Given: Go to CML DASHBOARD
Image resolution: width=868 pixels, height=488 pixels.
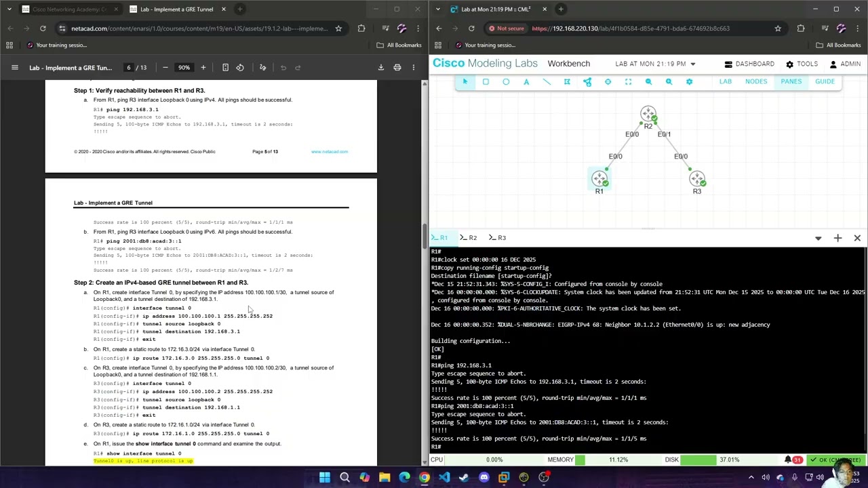Looking at the screenshot, I should (749, 64).
